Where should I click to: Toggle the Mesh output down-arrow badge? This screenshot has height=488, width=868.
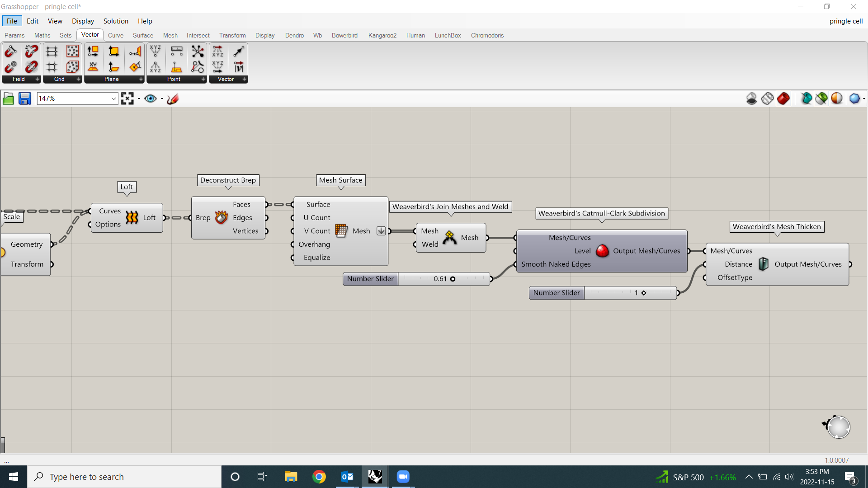point(381,231)
